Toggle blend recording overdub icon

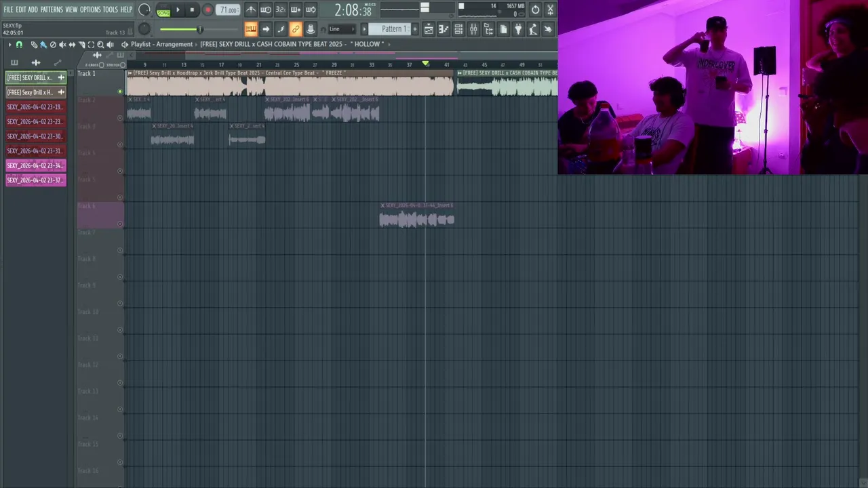pyautogui.click(x=295, y=9)
